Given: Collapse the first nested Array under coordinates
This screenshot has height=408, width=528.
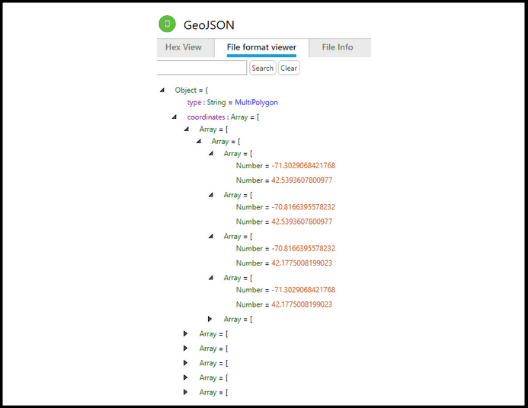Looking at the screenshot, I should tap(187, 129).
